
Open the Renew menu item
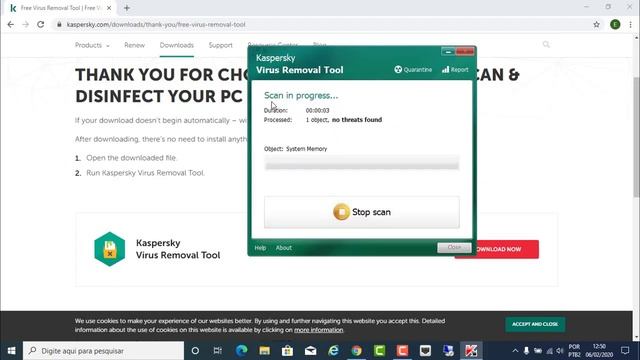coord(134,45)
